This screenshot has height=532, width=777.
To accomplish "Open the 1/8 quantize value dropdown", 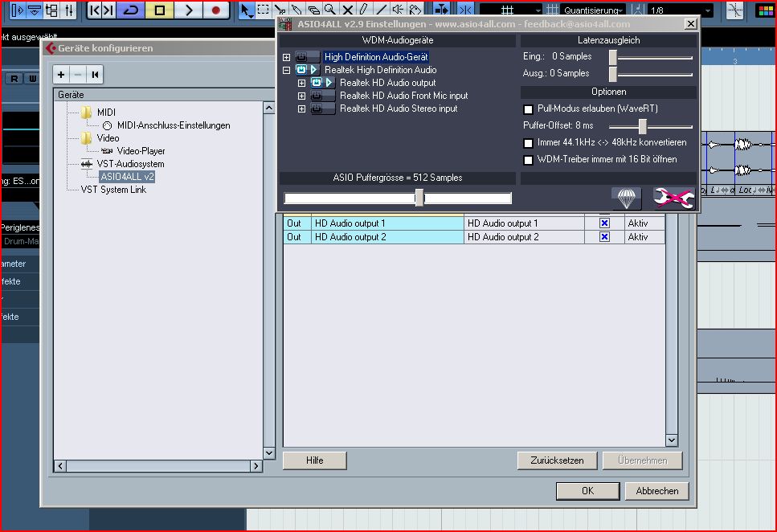I will pos(681,10).
